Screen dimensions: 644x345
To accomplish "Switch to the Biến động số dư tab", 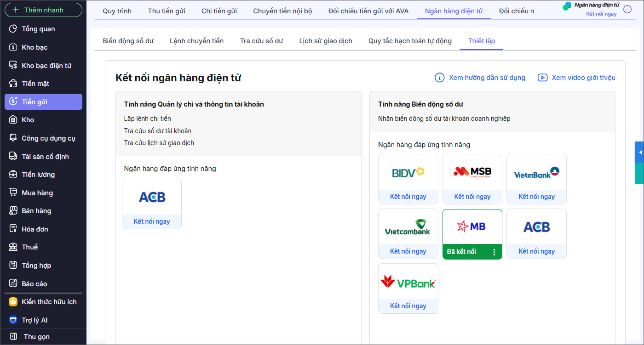I will point(128,41).
